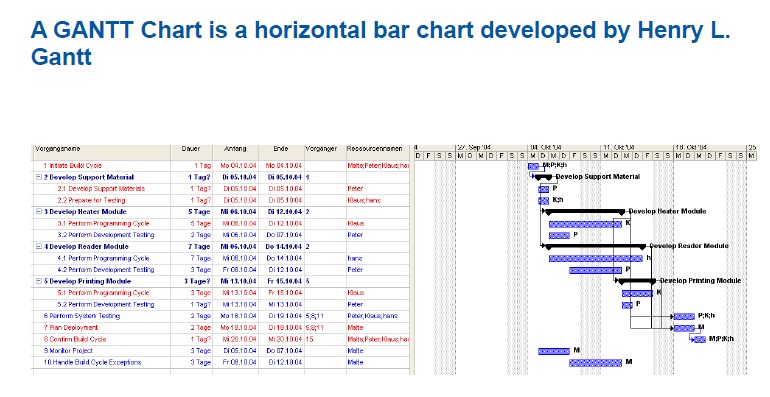Click the Develop Heater Module summary bar
Screen dimensions: 770x397
[585, 212]
